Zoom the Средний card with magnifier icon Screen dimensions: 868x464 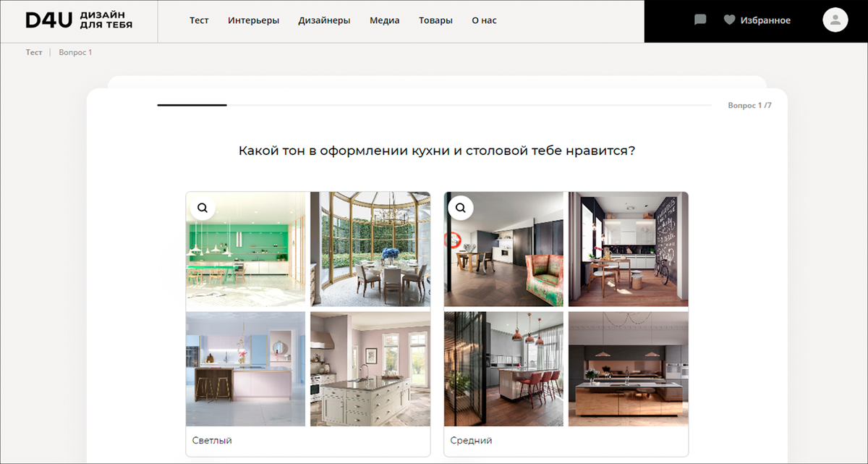pos(460,208)
